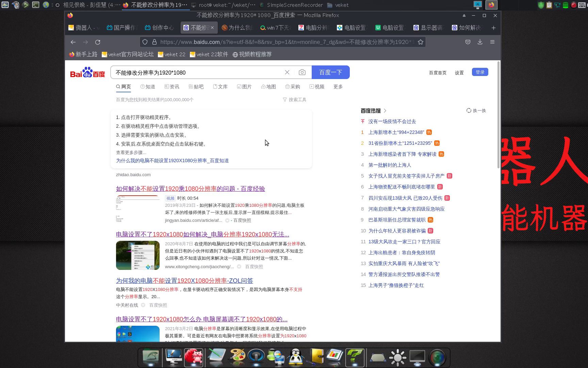Image resolution: width=588 pixels, height=368 pixels.
Task: Click the red record tray icon
Action: (574, 5)
